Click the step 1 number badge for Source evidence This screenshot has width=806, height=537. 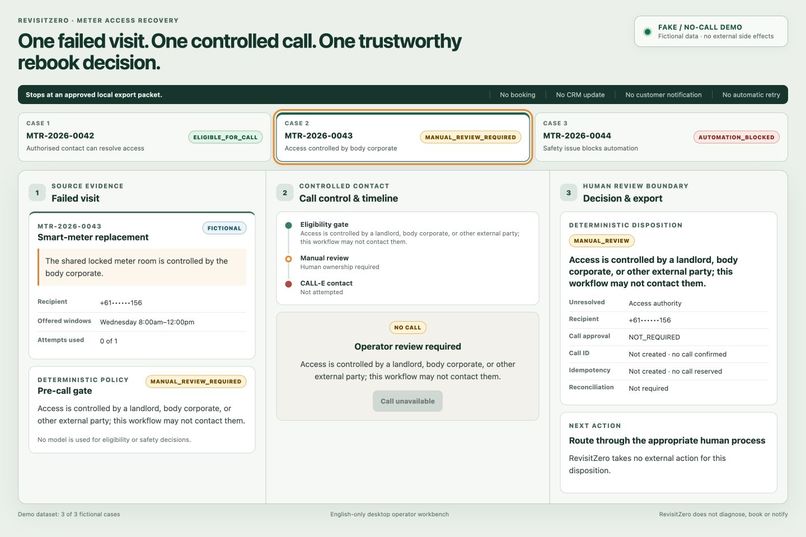click(37, 193)
